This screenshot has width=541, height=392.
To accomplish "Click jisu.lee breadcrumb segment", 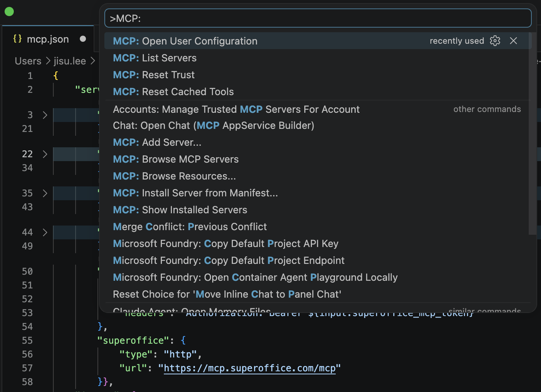I will click(x=70, y=61).
